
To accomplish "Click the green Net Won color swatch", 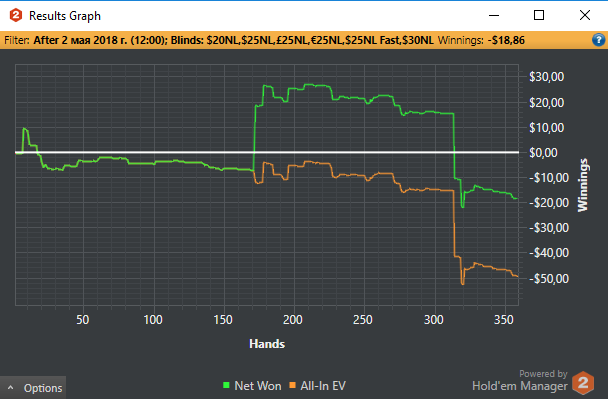I will (226, 385).
